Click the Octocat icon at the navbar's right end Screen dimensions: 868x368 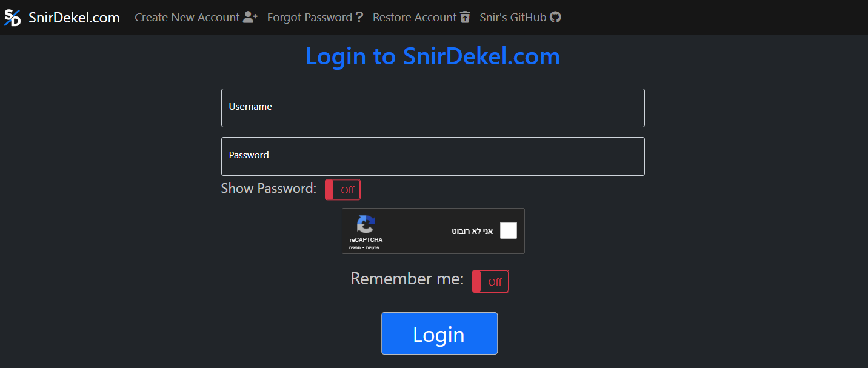(x=555, y=17)
